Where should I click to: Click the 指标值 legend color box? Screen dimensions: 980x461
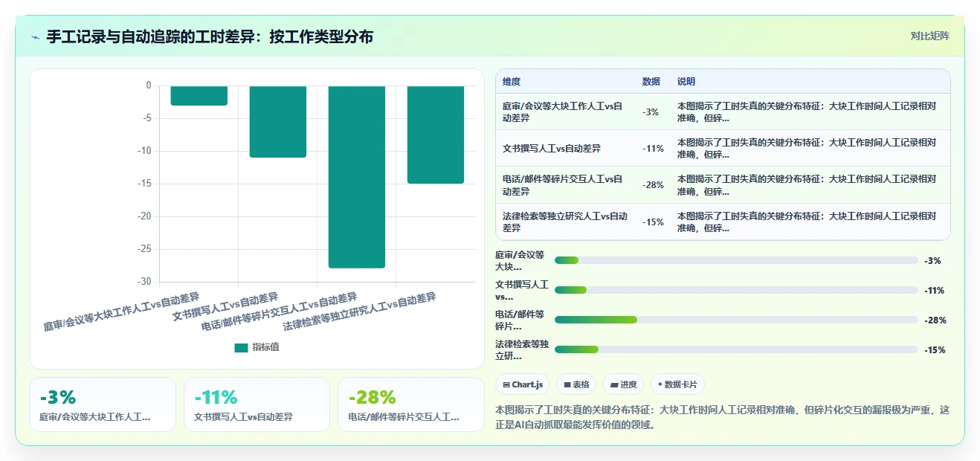241,347
